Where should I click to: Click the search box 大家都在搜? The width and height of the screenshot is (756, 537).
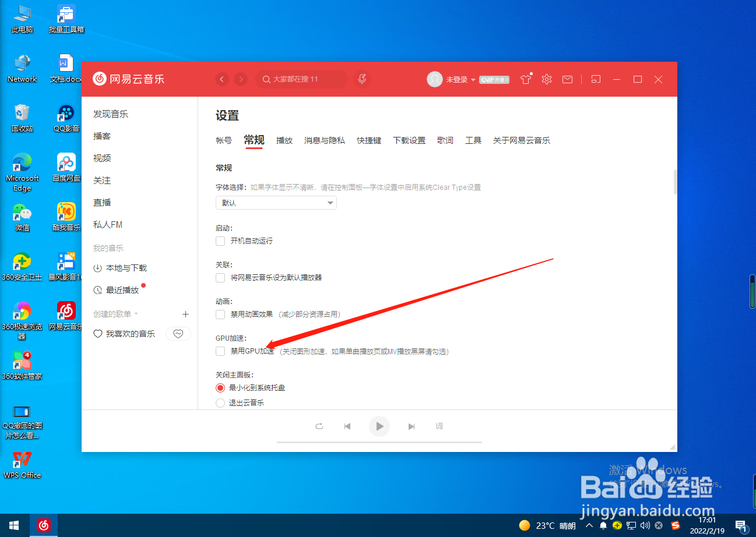301,79
